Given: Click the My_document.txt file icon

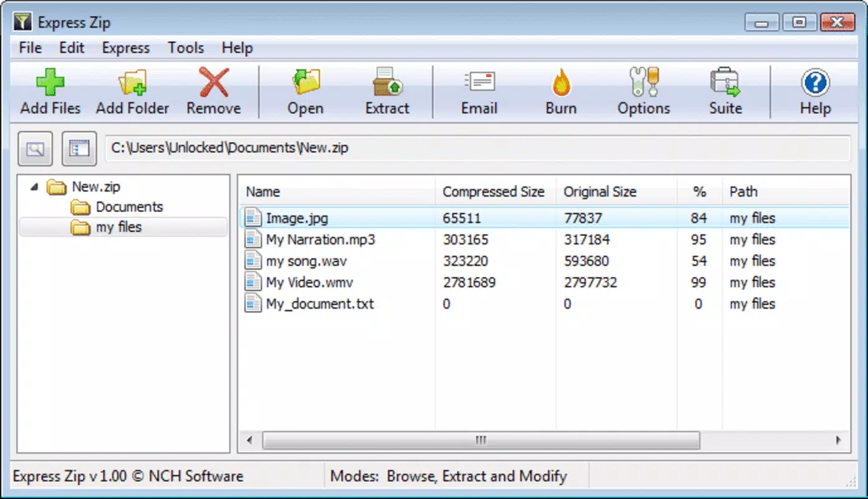Looking at the screenshot, I should tap(253, 303).
